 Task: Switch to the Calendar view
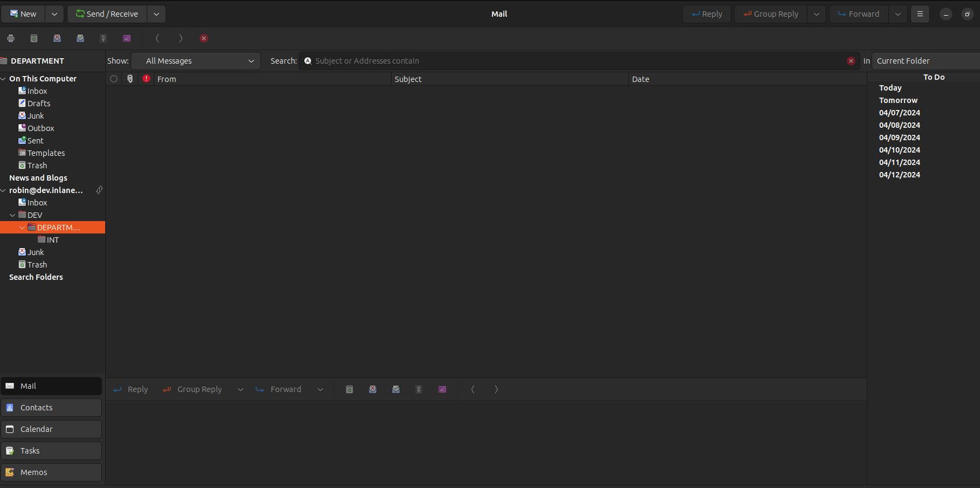(51, 429)
